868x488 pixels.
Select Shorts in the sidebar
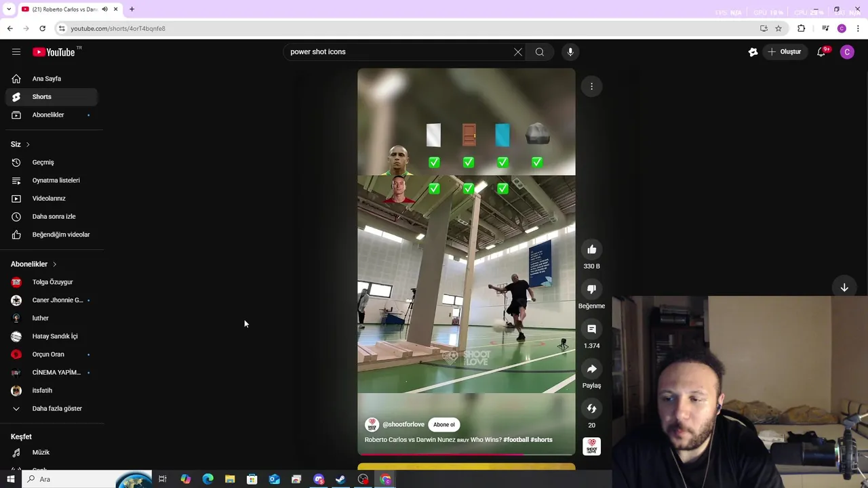click(52, 97)
